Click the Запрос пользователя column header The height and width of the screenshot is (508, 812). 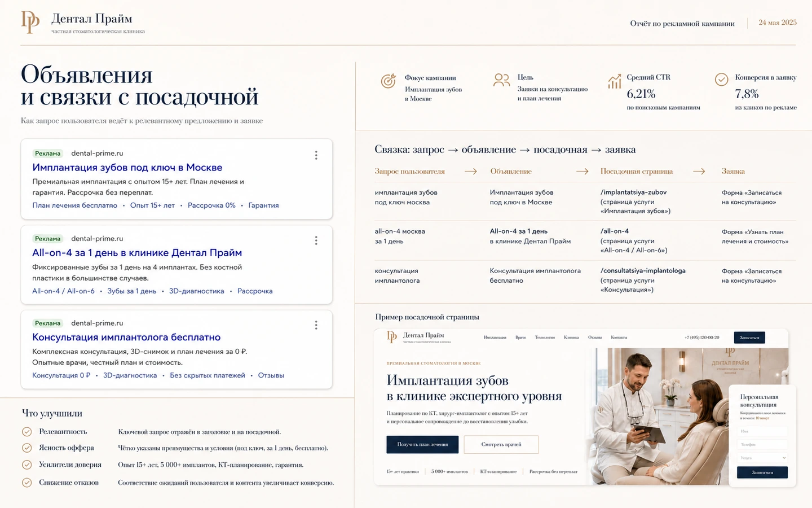click(x=410, y=172)
